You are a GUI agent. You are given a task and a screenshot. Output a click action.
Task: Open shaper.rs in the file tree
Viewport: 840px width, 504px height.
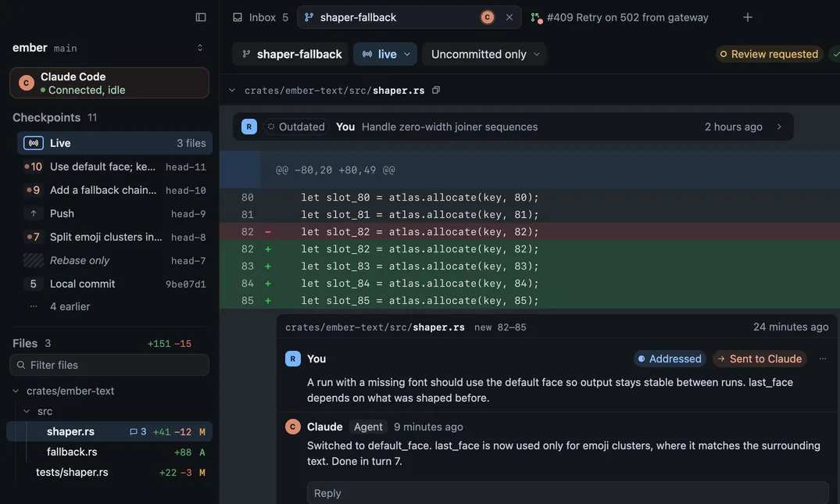(109, 431)
